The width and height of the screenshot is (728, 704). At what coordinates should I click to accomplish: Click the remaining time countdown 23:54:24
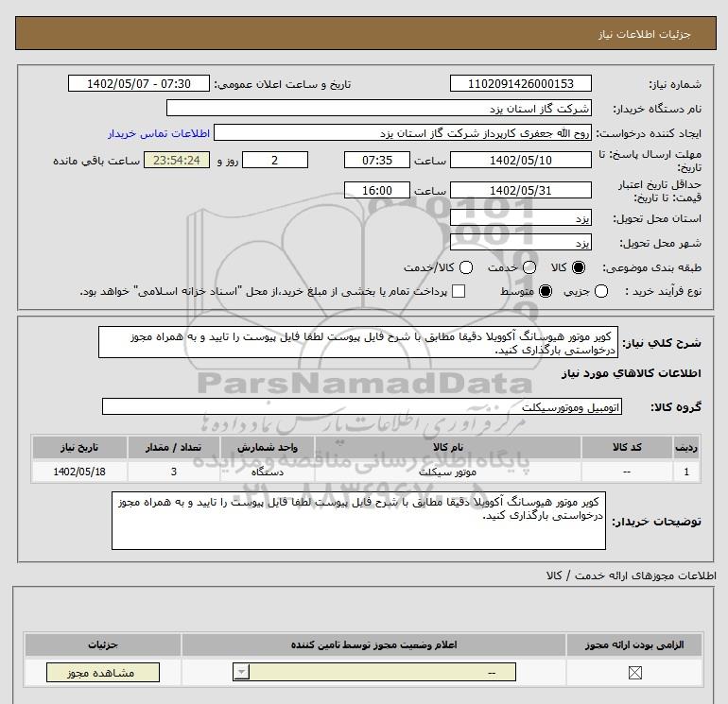click(177, 160)
